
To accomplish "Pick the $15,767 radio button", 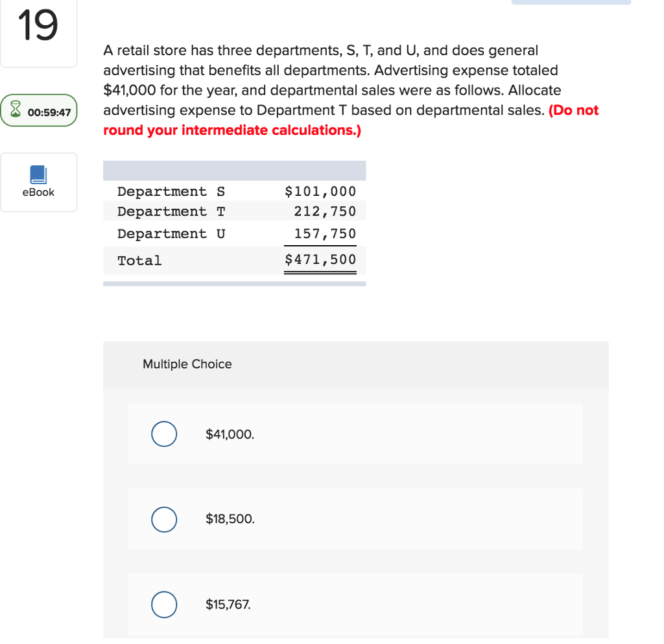I will 164,604.
